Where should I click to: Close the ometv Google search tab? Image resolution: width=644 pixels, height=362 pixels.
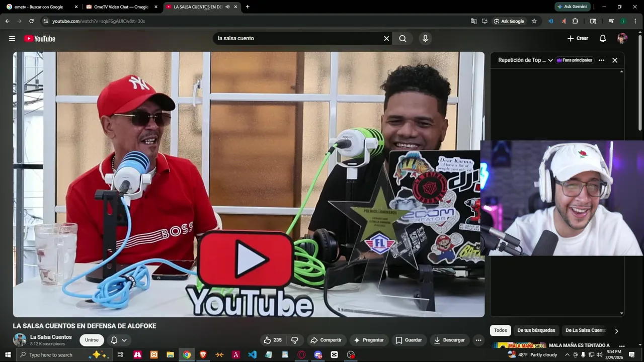(76, 7)
